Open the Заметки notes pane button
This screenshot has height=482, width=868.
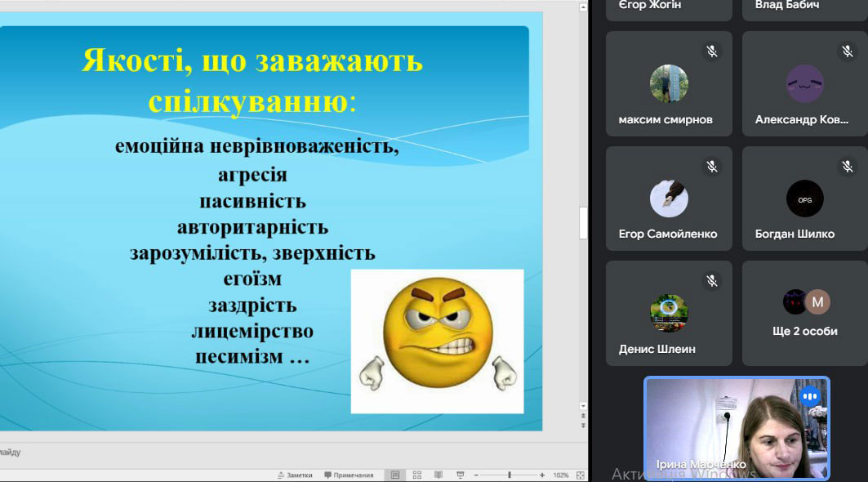[x=295, y=475]
